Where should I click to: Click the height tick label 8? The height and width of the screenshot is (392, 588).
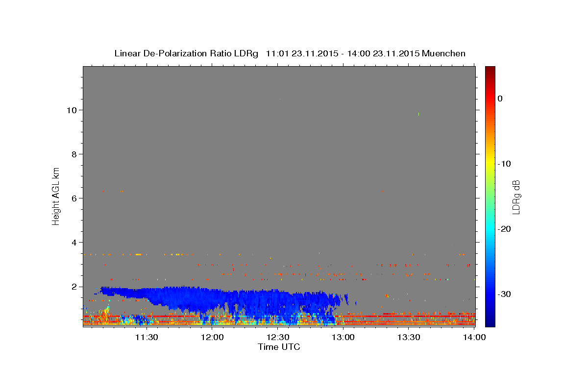75,154
